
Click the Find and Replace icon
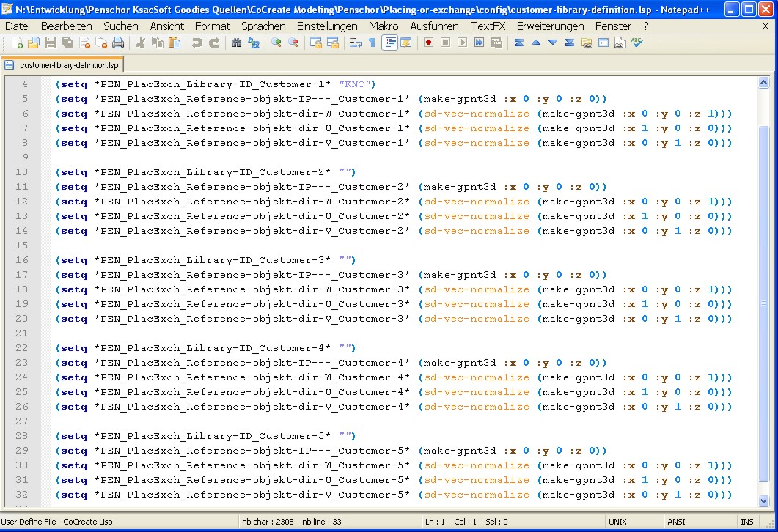click(253, 43)
